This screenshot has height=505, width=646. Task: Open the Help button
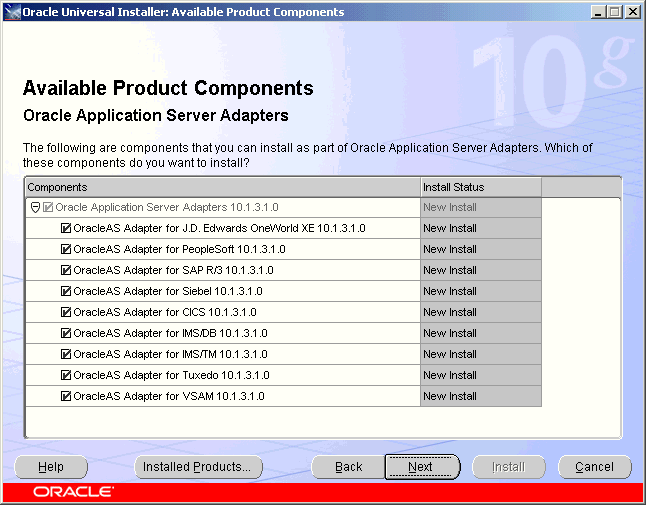tap(51, 467)
